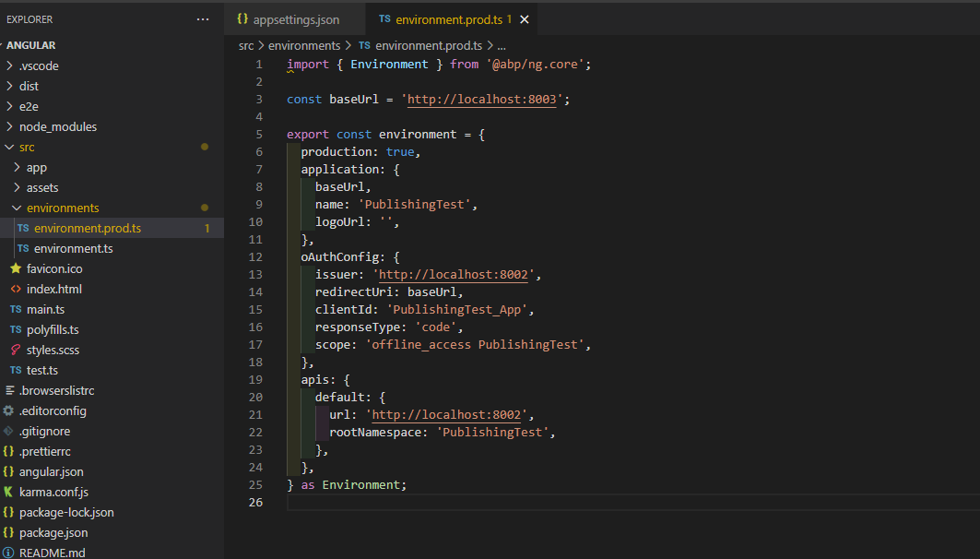The image size is (980, 559).
Task: Click the HTML icon beside index.html
Action: pos(16,289)
